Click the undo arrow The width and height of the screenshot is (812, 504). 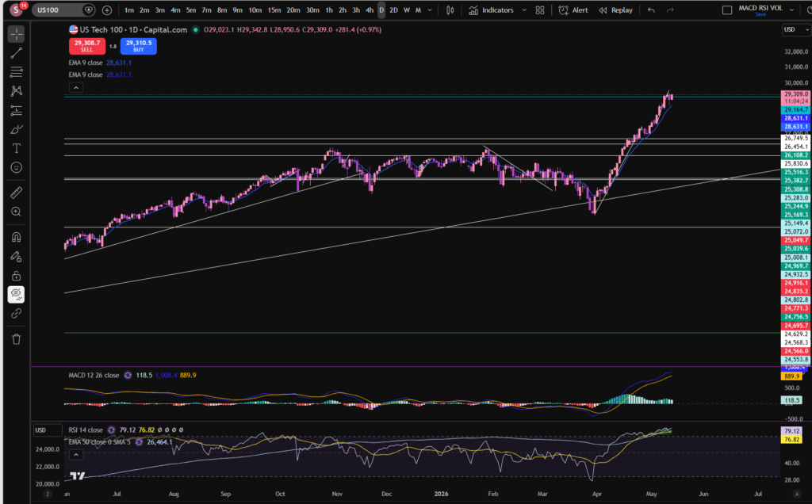click(x=651, y=10)
